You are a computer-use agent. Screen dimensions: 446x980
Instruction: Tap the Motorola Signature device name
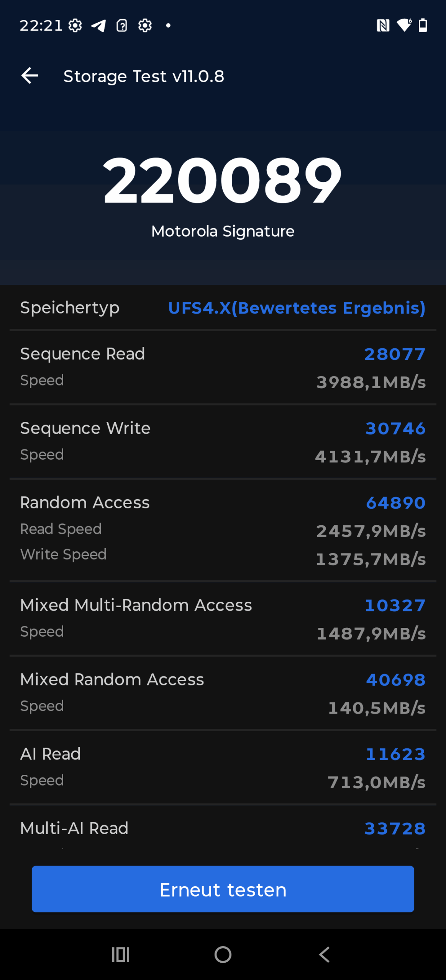tap(223, 231)
